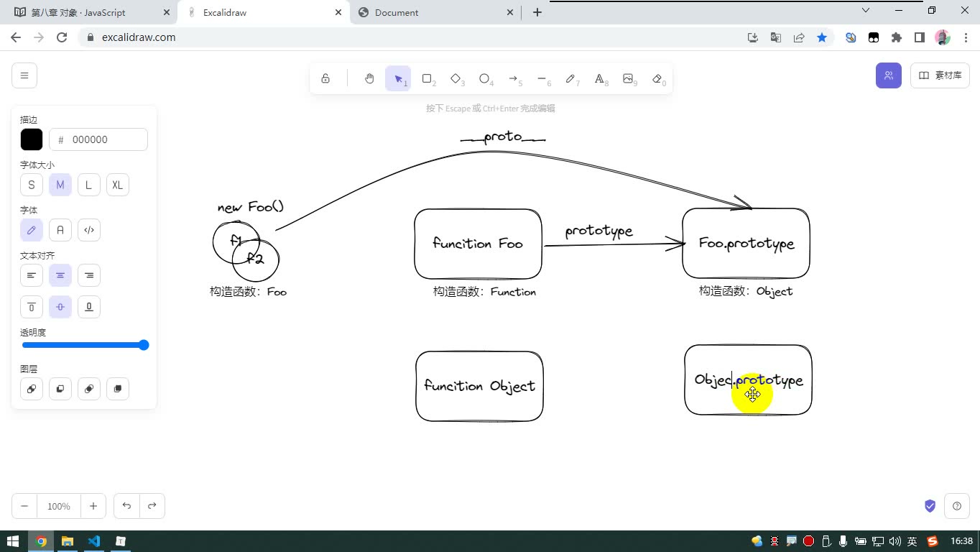Reset zoom using 100% button
This screenshot has height=552, width=980.
(59, 506)
